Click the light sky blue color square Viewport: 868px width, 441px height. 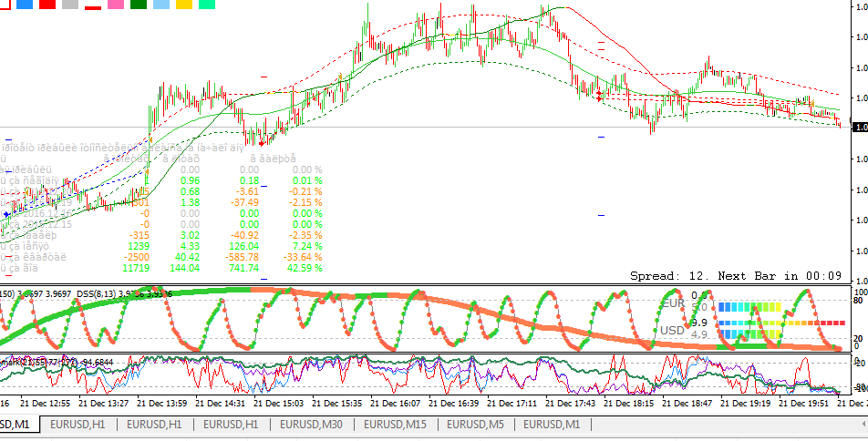pyautogui.click(x=161, y=4)
